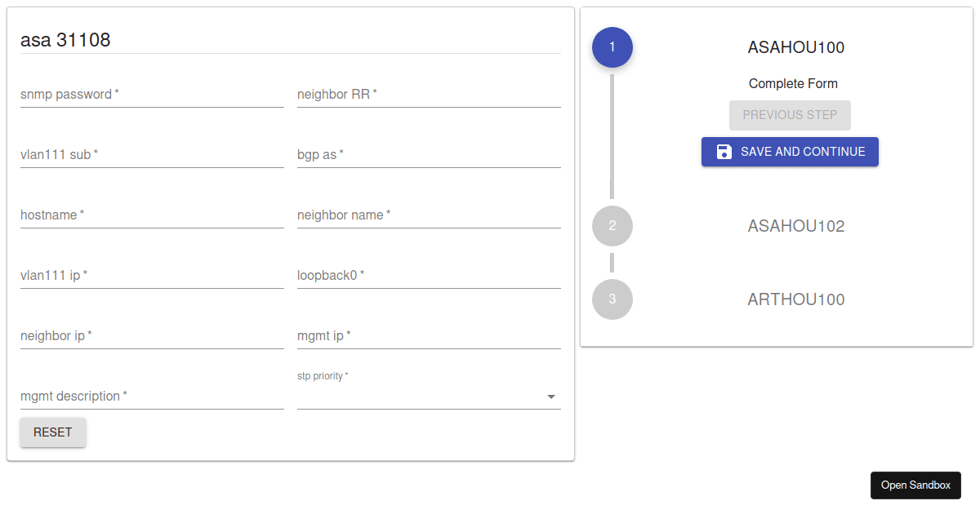Focus the vlan111 sub field
The height and width of the screenshot is (514, 980).
coord(152,155)
